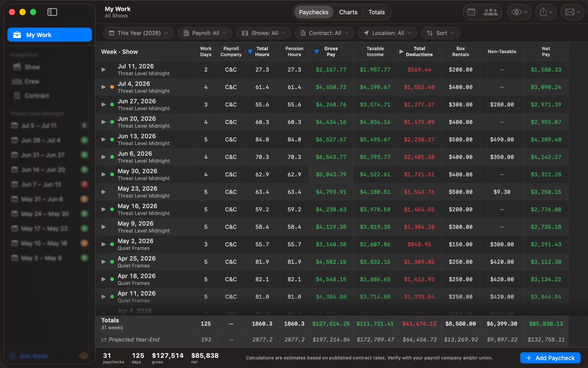
Task: Click the Taxable Income column header
Action: [375, 52]
